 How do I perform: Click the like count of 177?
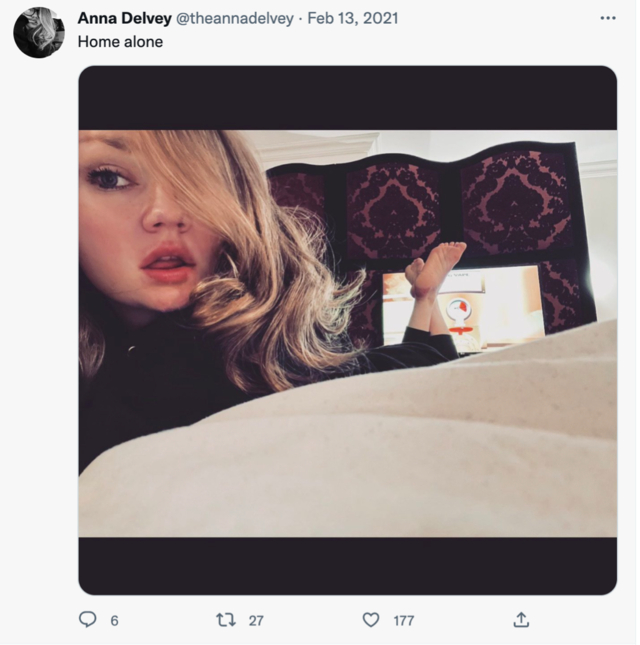click(x=403, y=621)
